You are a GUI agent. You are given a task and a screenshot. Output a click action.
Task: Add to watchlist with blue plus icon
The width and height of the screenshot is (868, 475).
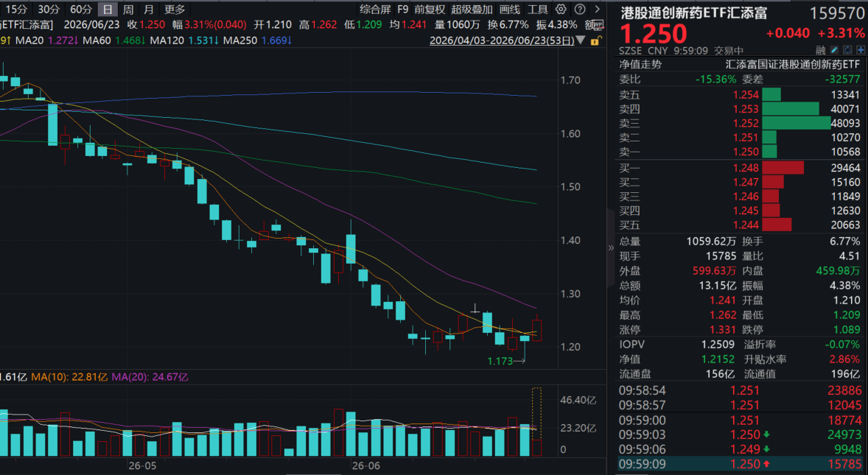tap(861, 50)
